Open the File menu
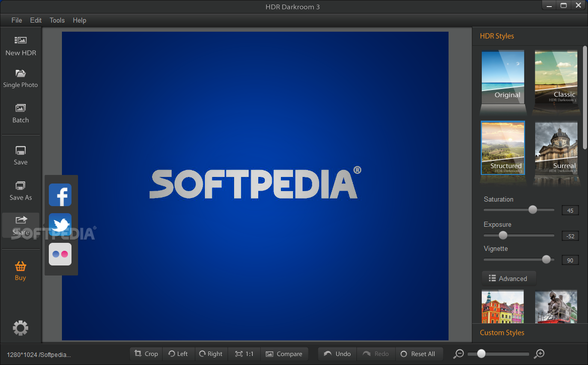588x365 pixels. tap(17, 20)
